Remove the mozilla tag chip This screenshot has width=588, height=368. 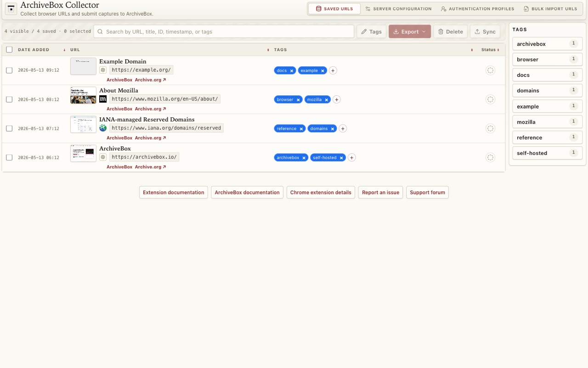[327, 100]
